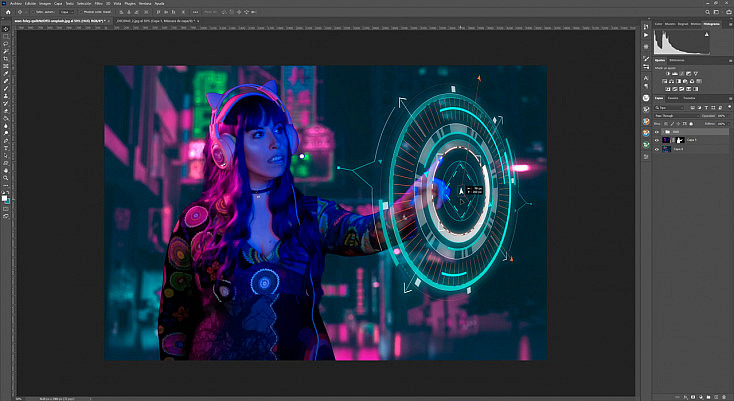Switch to the Canales tab
The width and height of the screenshot is (734, 401).
pyautogui.click(x=673, y=98)
